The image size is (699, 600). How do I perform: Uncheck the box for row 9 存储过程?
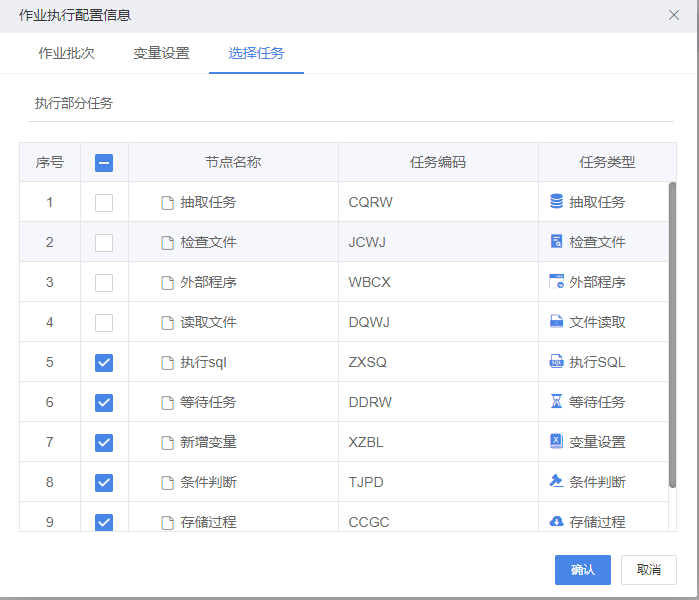(x=104, y=522)
